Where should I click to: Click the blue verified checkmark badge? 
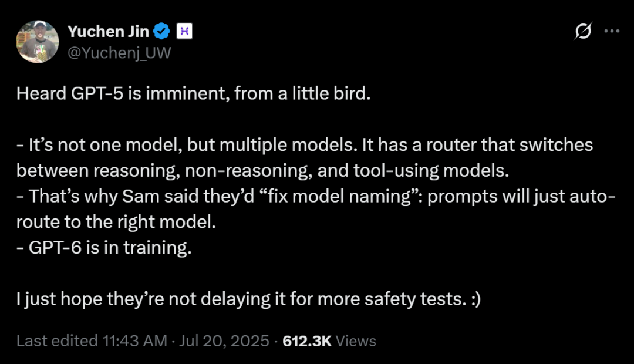click(162, 31)
